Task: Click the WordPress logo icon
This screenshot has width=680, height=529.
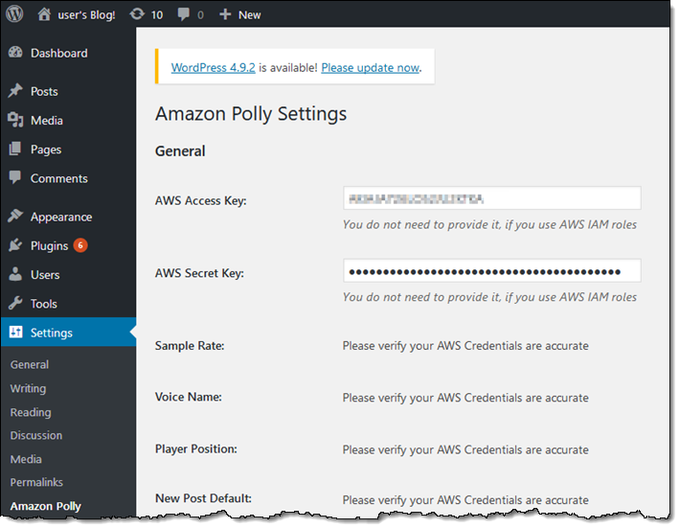Action: click(14, 15)
